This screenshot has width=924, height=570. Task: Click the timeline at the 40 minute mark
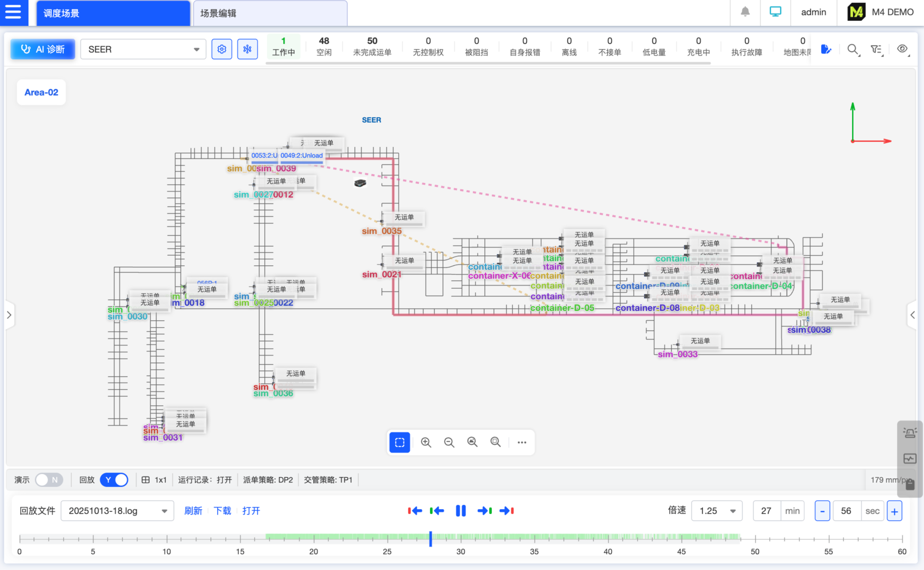[608, 538]
